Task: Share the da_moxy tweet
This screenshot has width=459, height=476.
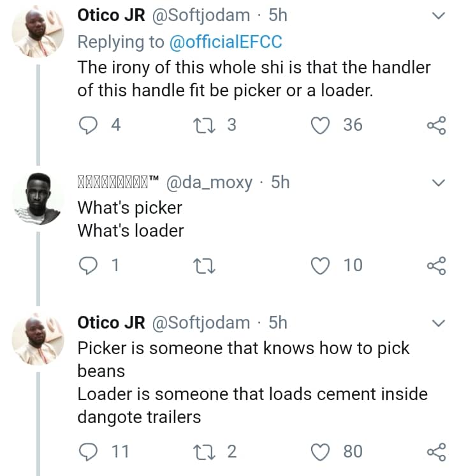Action: (x=436, y=265)
